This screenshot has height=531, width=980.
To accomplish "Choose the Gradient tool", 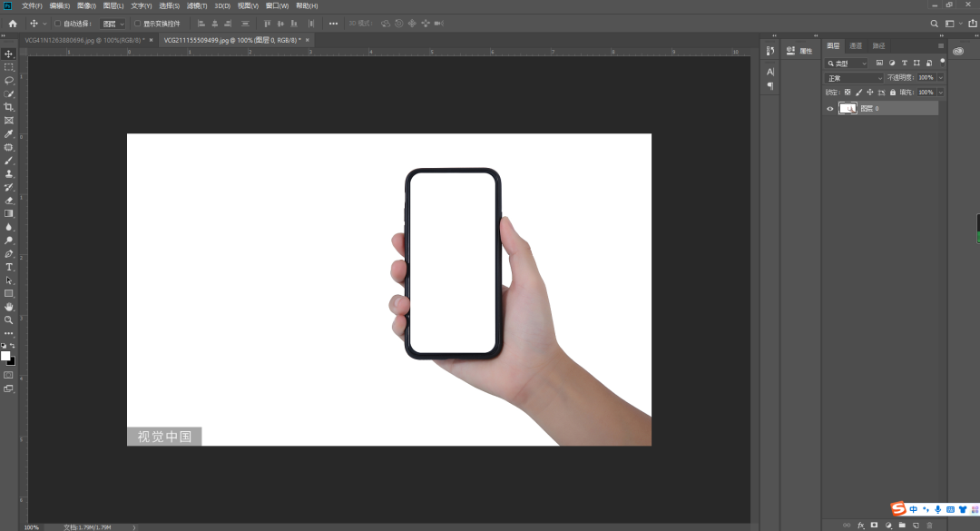I will (9, 213).
